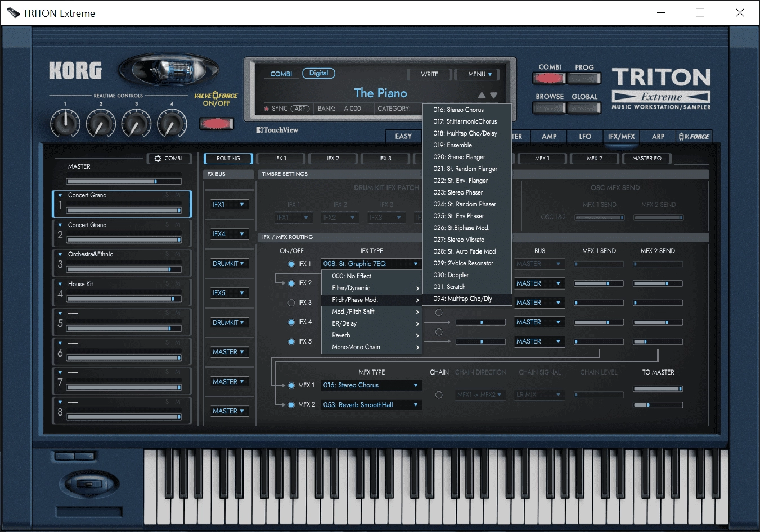This screenshot has height=532, width=760.
Task: Click GLOBAL button
Action: 584,107
